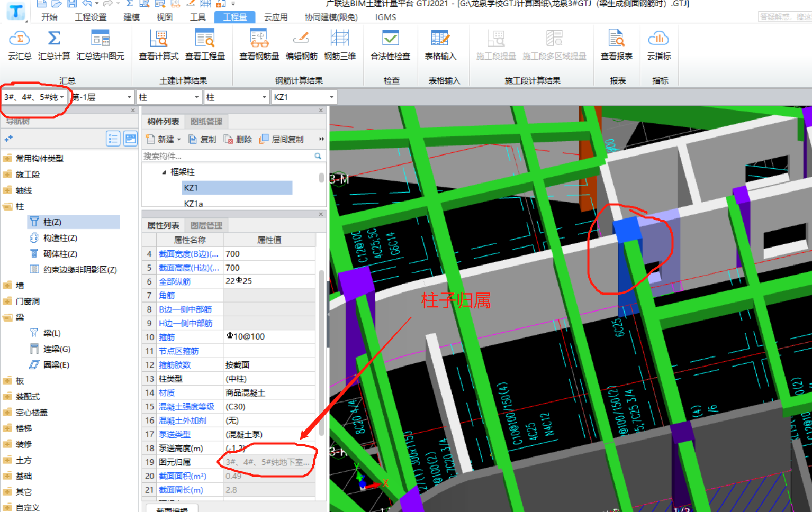Click the add icon in navigation panel
The height and width of the screenshot is (512, 812).
[x=8, y=139]
